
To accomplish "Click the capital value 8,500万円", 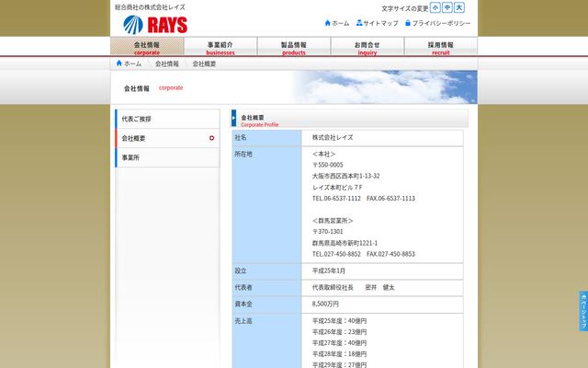I will [325, 304].
